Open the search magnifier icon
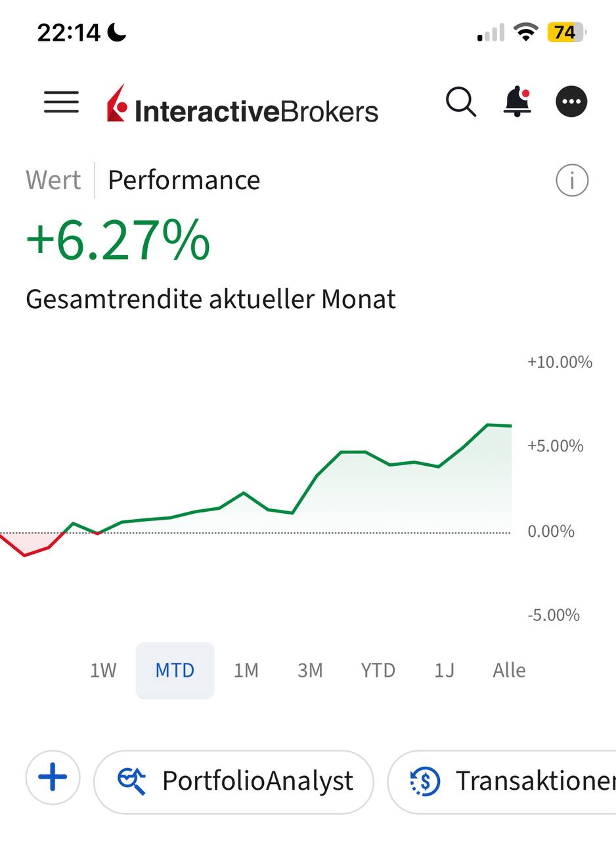Image resolution: width=616 pixels, height=841 pixels. 460,102
